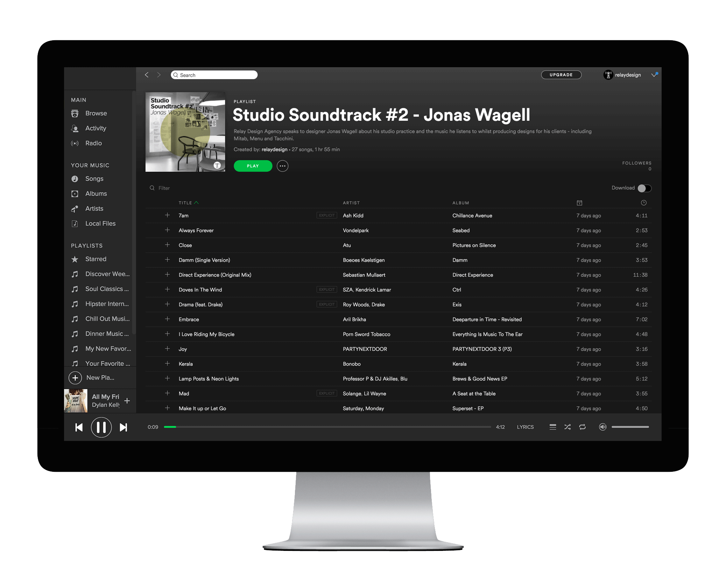The width and height of the screenshot is (726, 588).
Task: Open Songs under Your Music
Action: (x=94, y=179)
